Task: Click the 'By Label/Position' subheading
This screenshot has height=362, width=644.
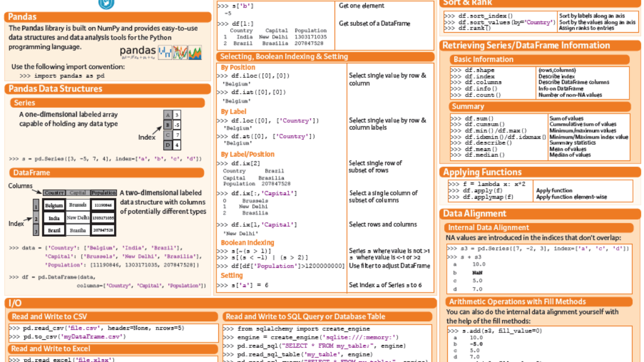Action: point(248,154)
